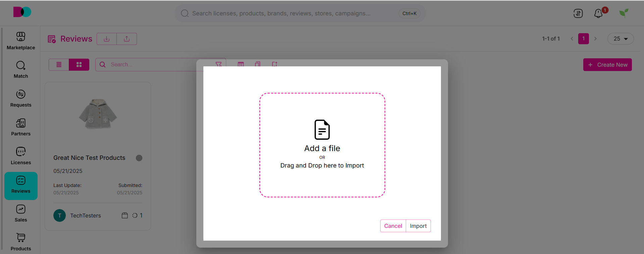Open the Partners sidebar section

tap(21, 127)
